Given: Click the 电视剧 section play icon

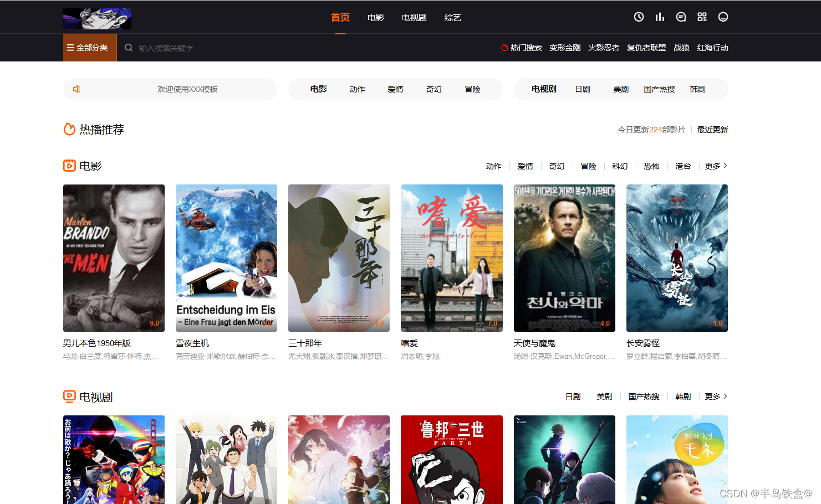Looking at the screenshot, I should (69, 397).
